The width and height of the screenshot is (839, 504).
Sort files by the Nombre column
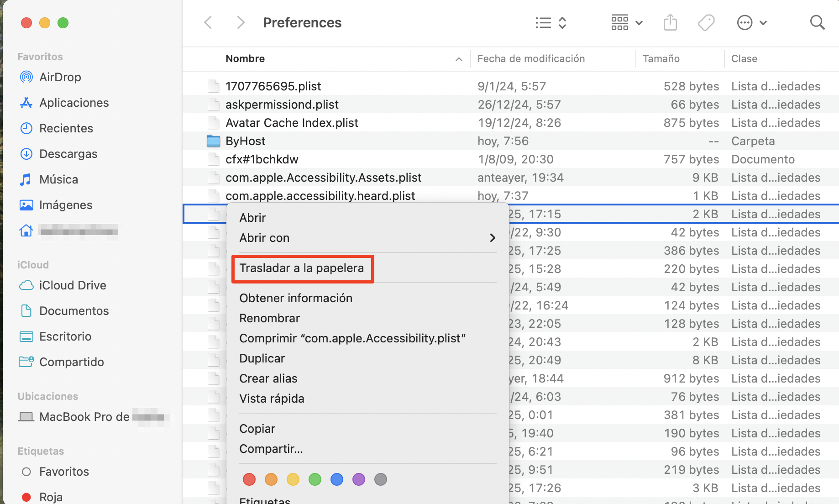(x=245, y=58)
